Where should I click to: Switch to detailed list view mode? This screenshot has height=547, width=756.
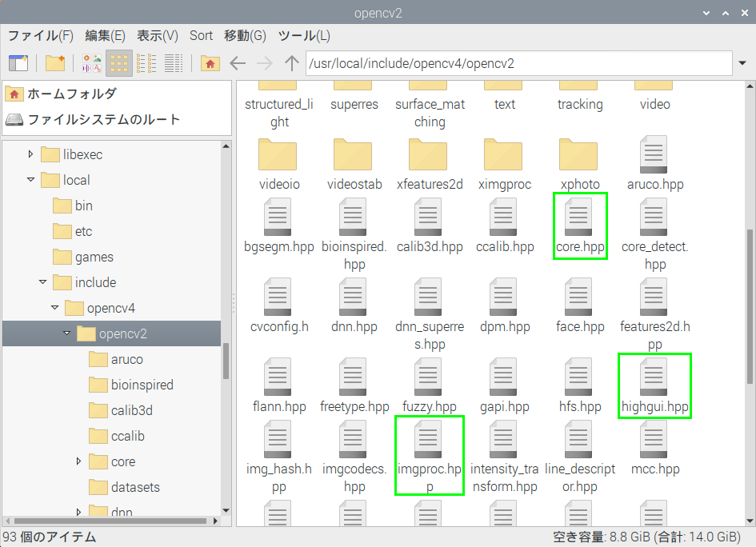coord(174,63)
